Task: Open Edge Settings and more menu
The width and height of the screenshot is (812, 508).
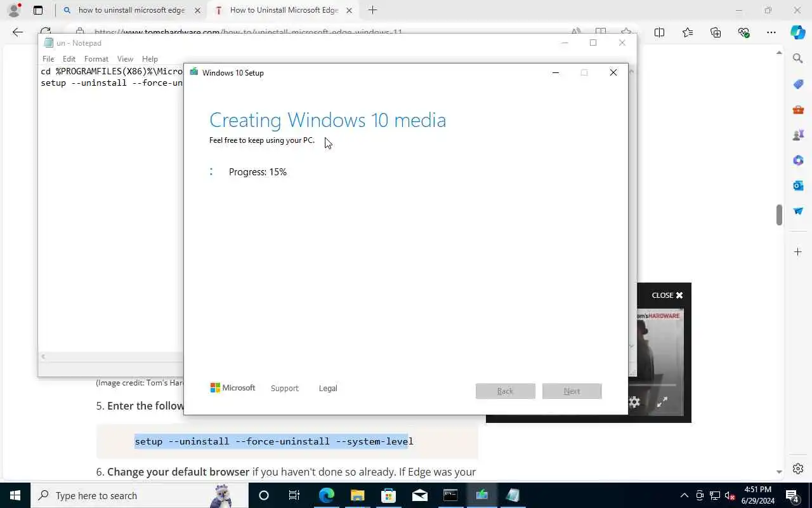Action: click(x=771, y=32)
